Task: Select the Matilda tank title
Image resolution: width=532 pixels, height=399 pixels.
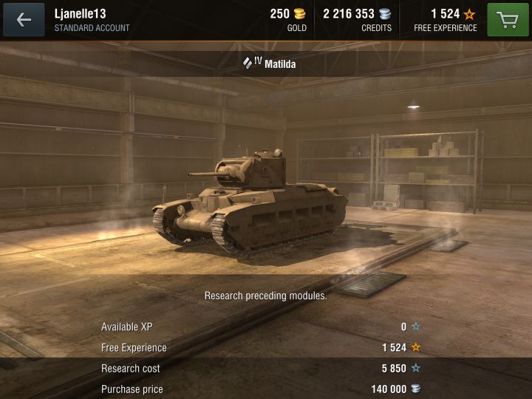Action: (280, 64)
